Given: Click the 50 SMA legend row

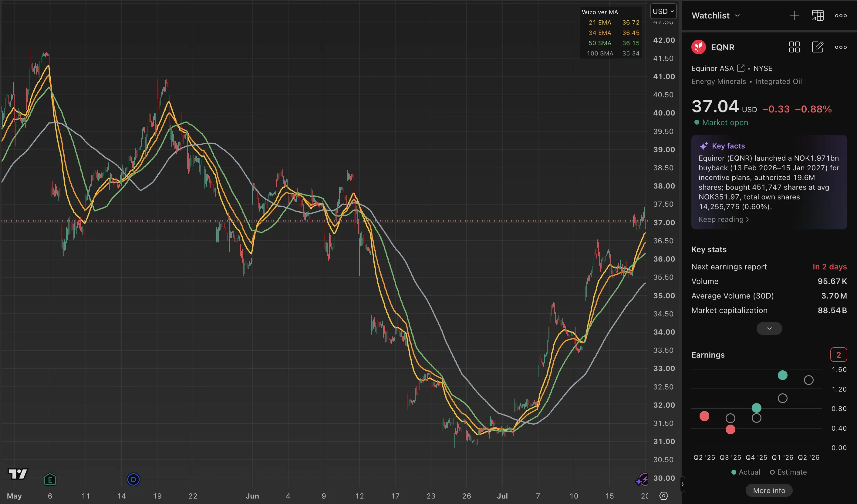Looking at the screenshot, I should coord(614,43).
